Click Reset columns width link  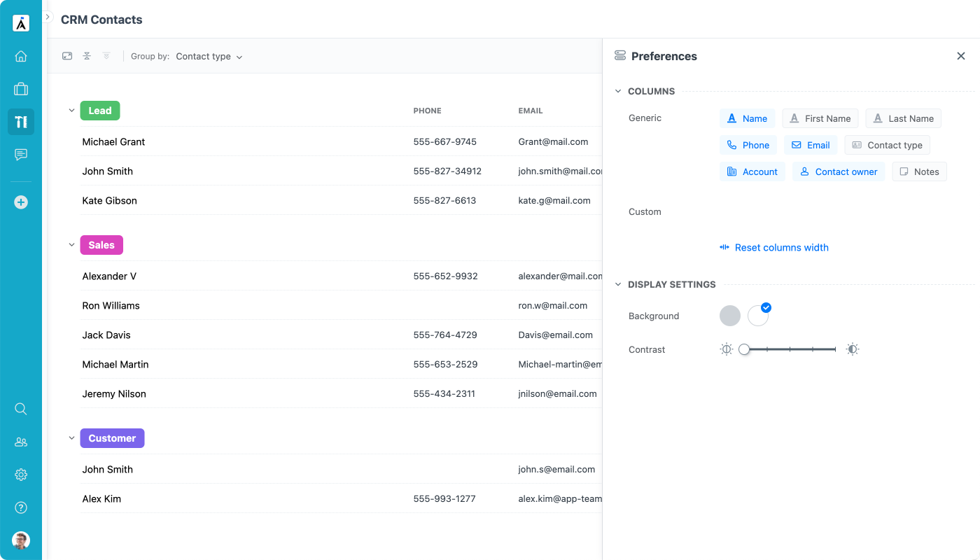pyautogui.click(x=774, y=247)
